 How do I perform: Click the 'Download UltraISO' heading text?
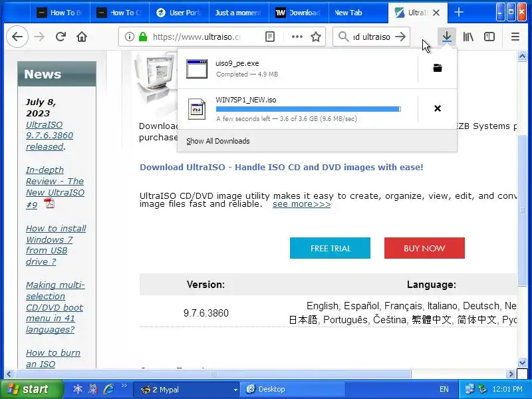pyautogui.click(x=281, y=168)
